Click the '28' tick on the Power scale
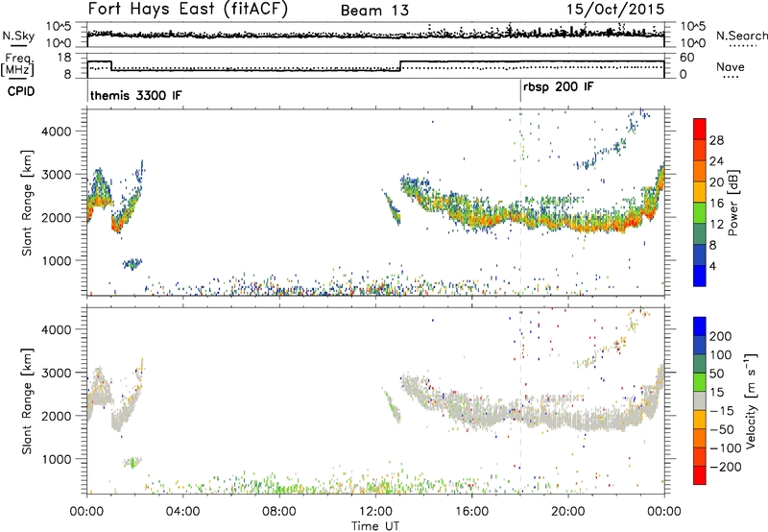 (716, 140)
